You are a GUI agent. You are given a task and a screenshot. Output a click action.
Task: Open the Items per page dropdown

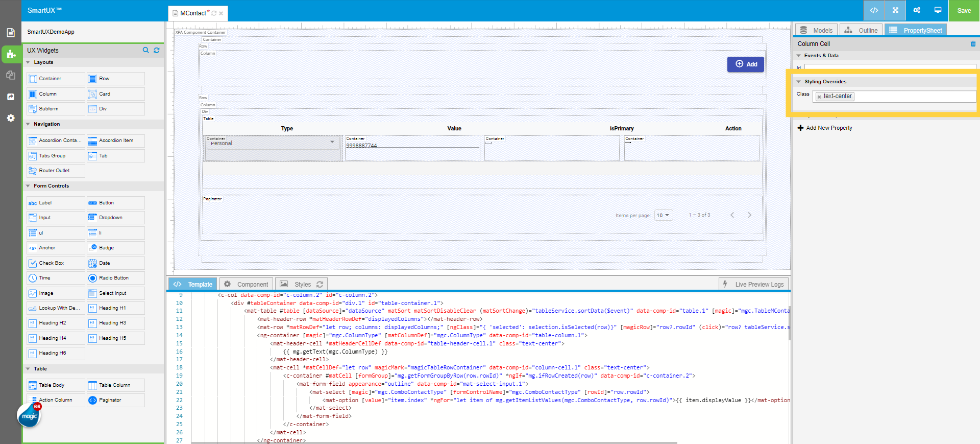click(664, 215)
